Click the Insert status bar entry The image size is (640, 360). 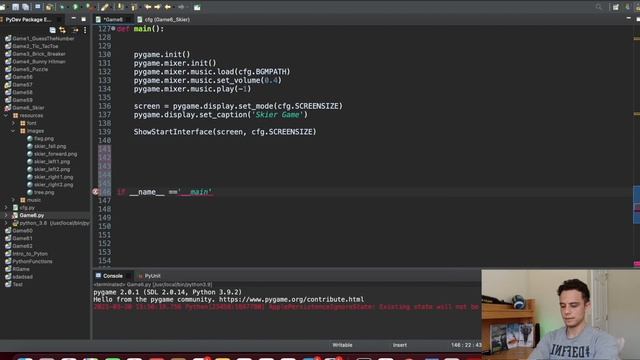pos(400,345)
